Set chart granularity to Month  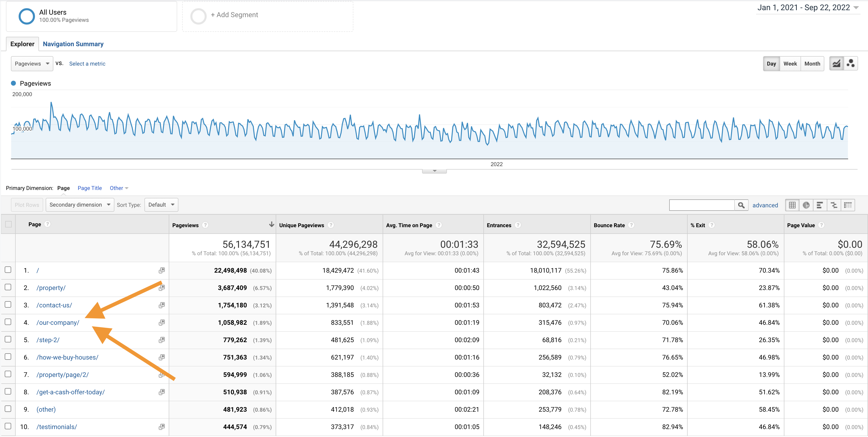[x=812, y=64]
